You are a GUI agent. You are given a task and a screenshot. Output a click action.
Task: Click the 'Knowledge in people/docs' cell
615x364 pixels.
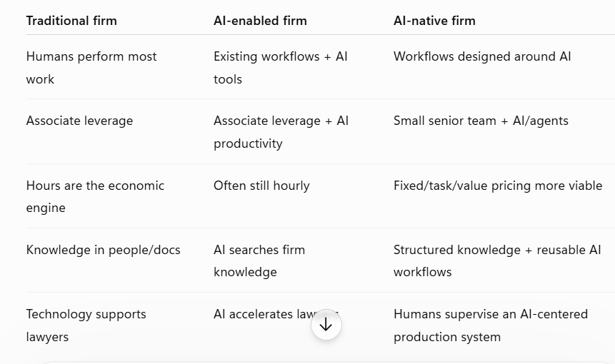tap(103, 250)
